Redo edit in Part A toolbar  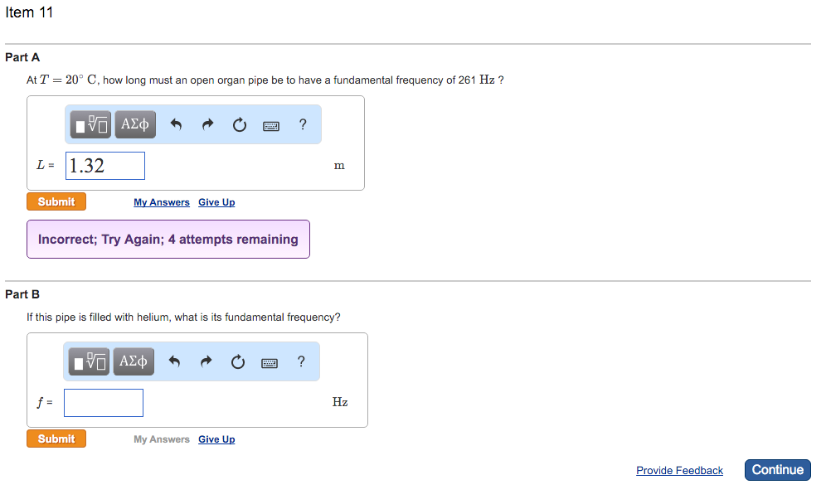click(x=208, y=125)
